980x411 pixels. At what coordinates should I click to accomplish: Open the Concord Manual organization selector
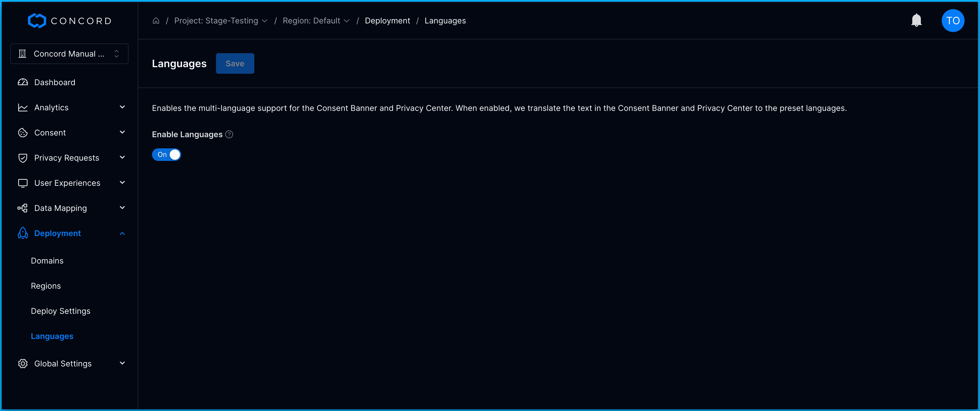pos(69,54)
